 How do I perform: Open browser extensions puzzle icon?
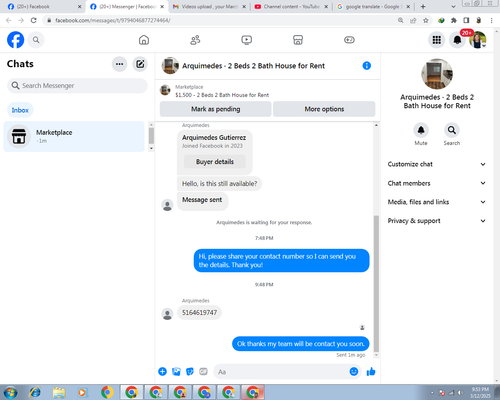pos(454,20)
